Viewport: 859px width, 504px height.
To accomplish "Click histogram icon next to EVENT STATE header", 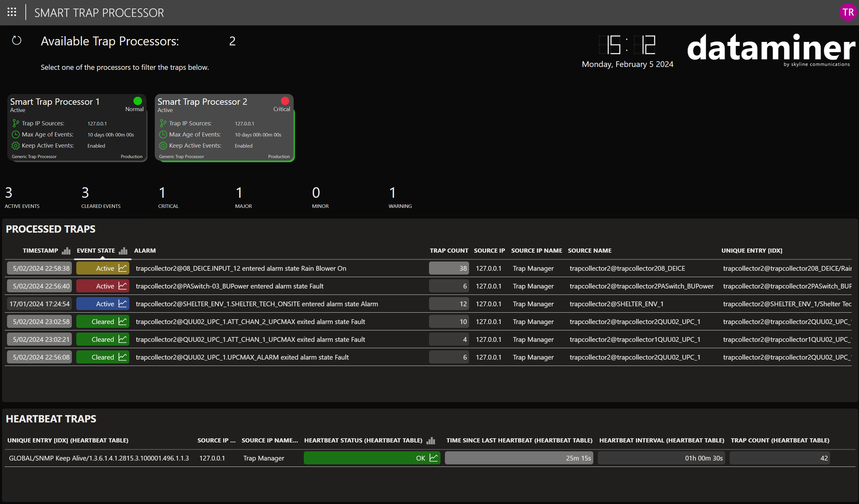I will coord(123,251).
